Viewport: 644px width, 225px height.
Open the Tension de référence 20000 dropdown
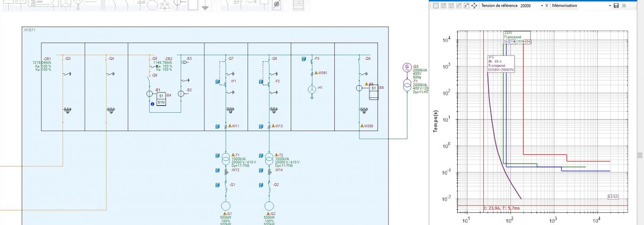542,5
